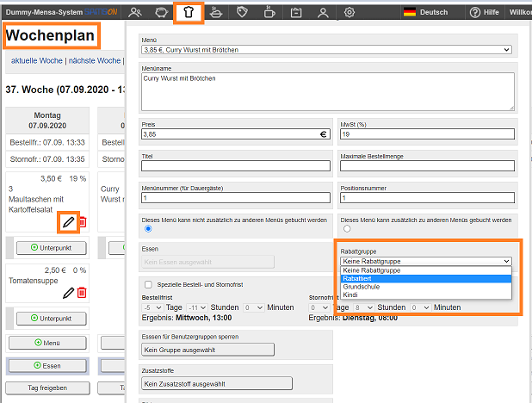532x403 pixels.
Task: Click Tag freigeben for Montag
Action: coord(47,388)
